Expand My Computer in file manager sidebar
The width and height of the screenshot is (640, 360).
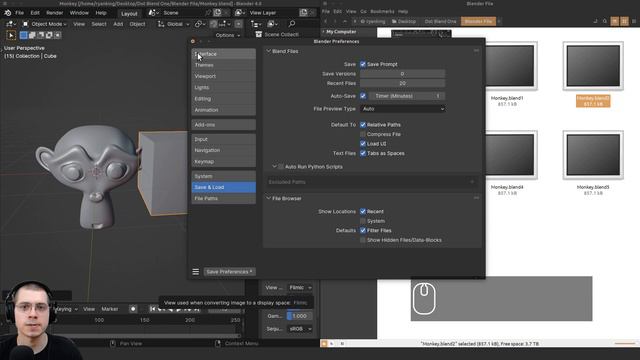pyautogui.click(x=323, y=31)
